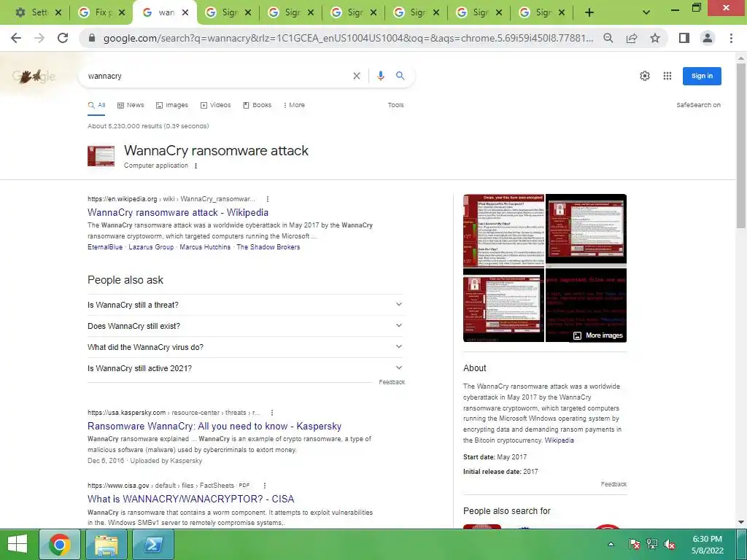This screenshot has height=560, width=747.
Task: Open the taskbar clock showing 6:30 PM
Action: pyautogui.click(x=707, y=544)
